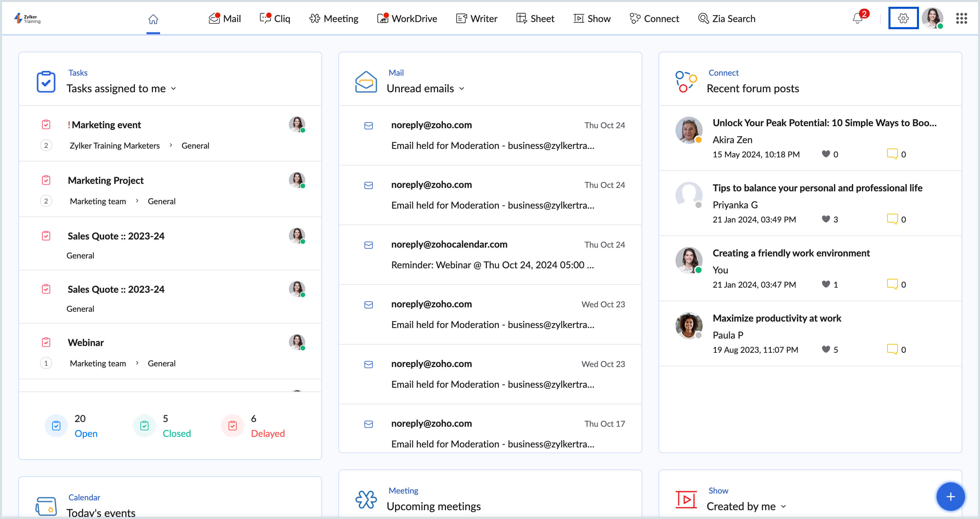Go to the Home icon tab
Screen dimensions: 980x519
pyautogui.click(x=153, y=19)
